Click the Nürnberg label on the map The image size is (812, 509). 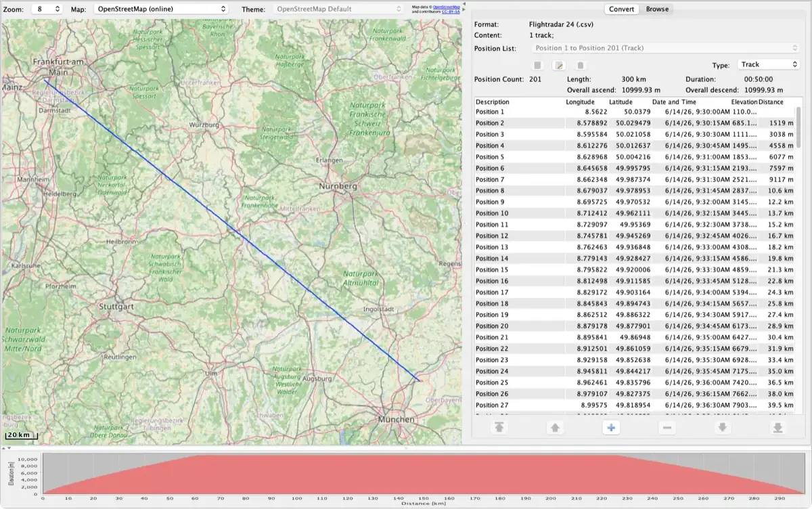pyautogui.click(x=338, y=186)
